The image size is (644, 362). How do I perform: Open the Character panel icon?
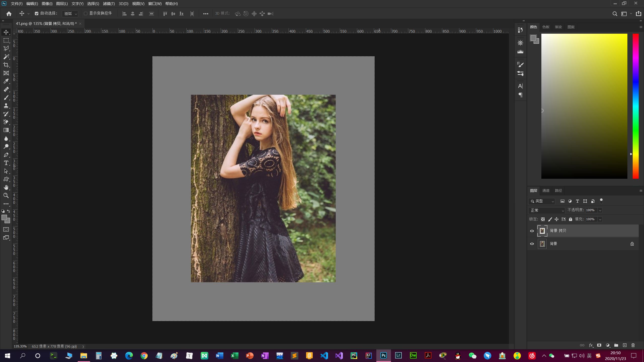point(520,86)
